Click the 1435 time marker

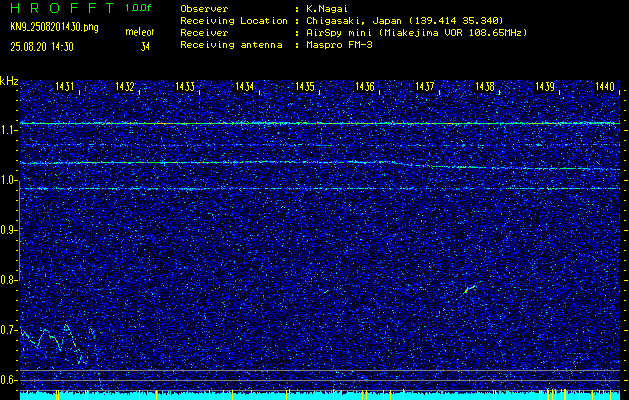304,86
